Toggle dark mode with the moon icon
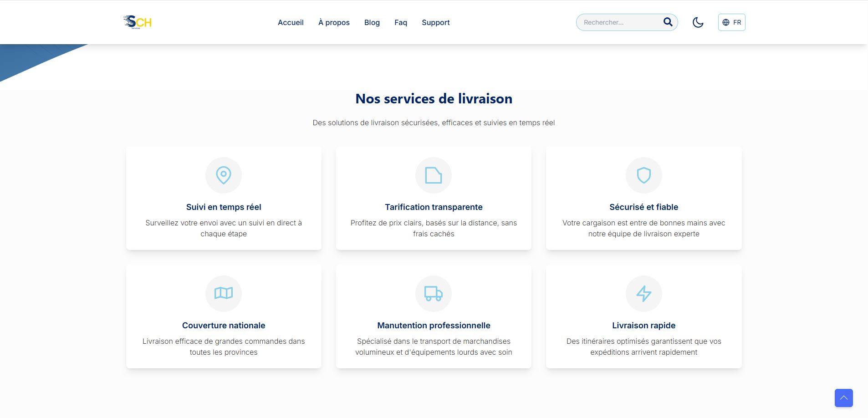This screenshot has width=868, height=418. (698, 22)
